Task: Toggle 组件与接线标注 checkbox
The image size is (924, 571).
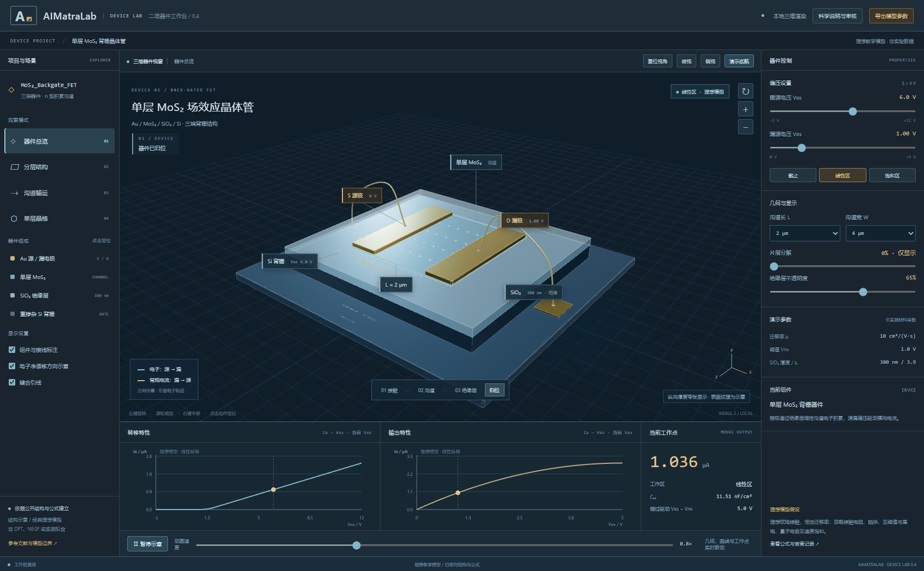Action: click(12, 350)
